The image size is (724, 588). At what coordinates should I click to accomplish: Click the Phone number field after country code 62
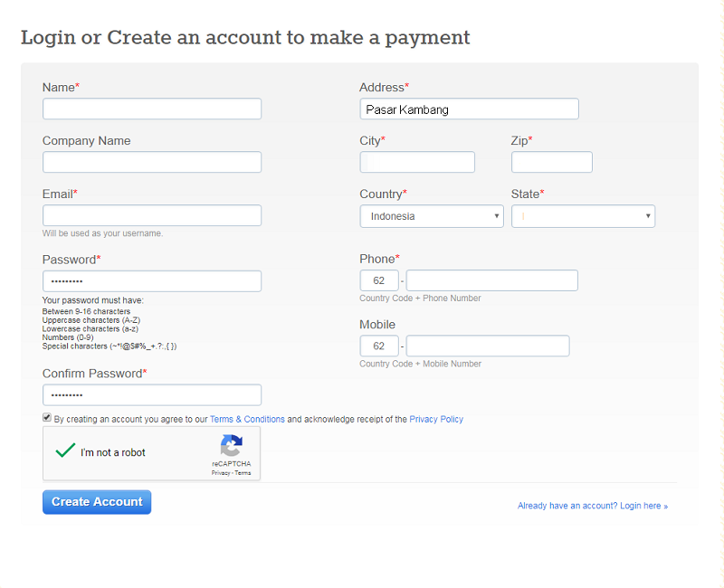coord(491,280)
